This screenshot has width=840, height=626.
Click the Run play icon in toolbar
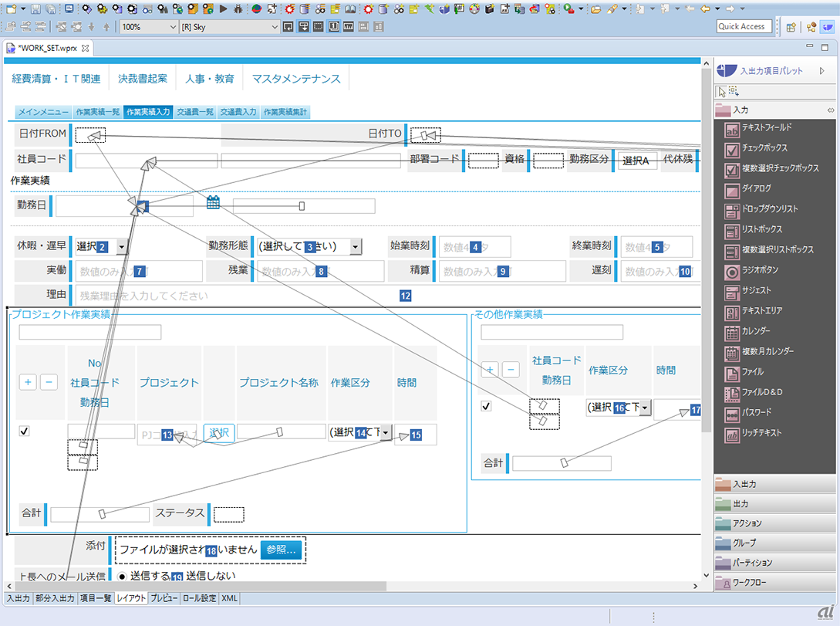pyautogui.click(x=222, y=9)
